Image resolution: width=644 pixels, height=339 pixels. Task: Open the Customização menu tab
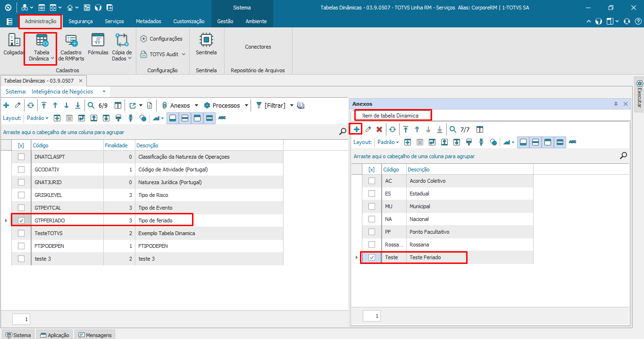pos(188,21)
